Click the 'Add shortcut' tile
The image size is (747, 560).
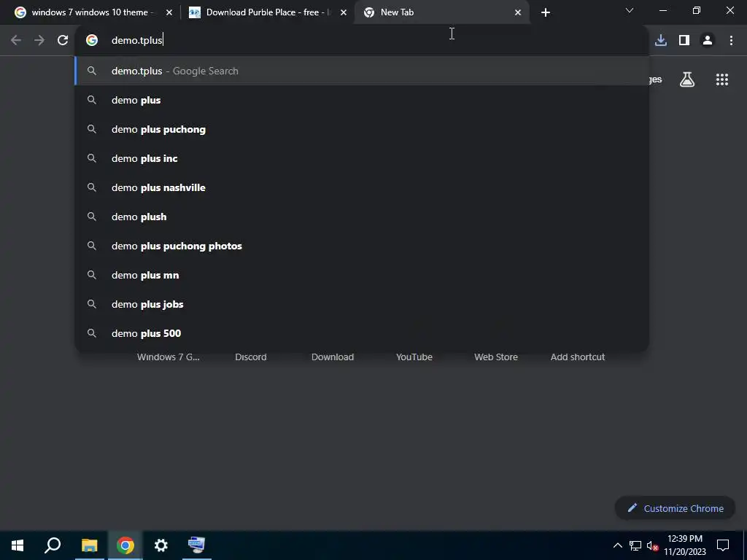[x=578, y=357]
